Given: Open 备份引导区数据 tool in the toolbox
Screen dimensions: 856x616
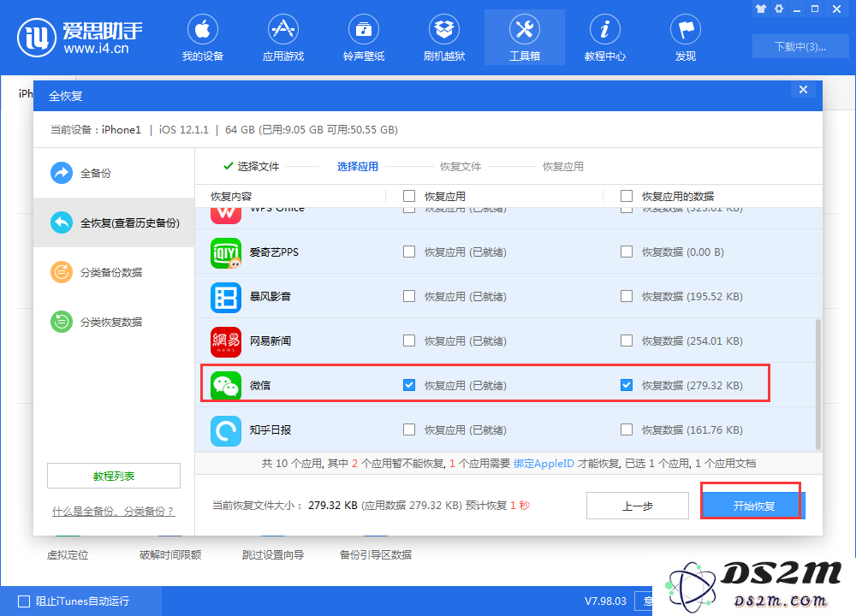Looking at the screenshot, I should tap(376, 555).
